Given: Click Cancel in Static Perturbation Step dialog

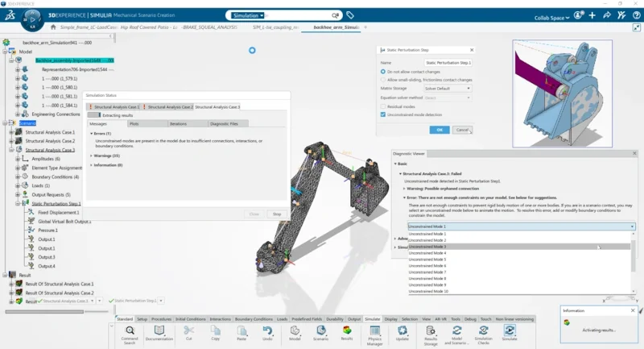Looking at the screenshot, I should coord(462,130).
